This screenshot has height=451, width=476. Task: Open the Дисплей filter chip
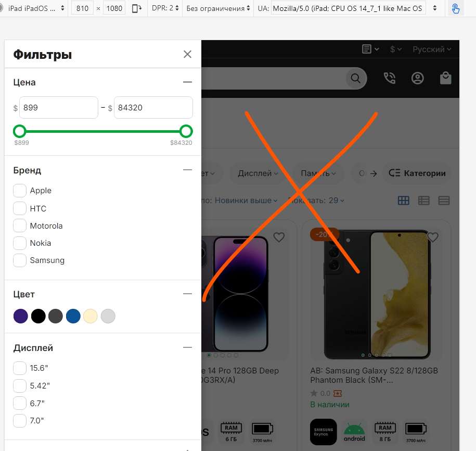(x=258, y=173)
